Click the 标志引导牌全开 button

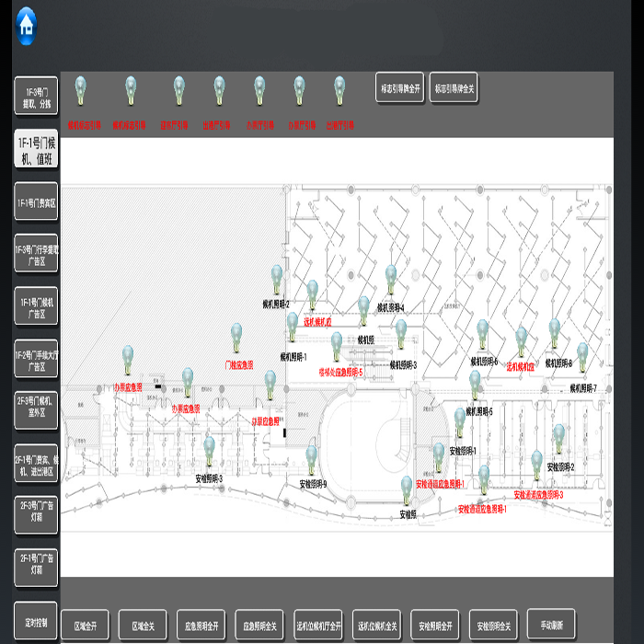(x=399, y=87)
